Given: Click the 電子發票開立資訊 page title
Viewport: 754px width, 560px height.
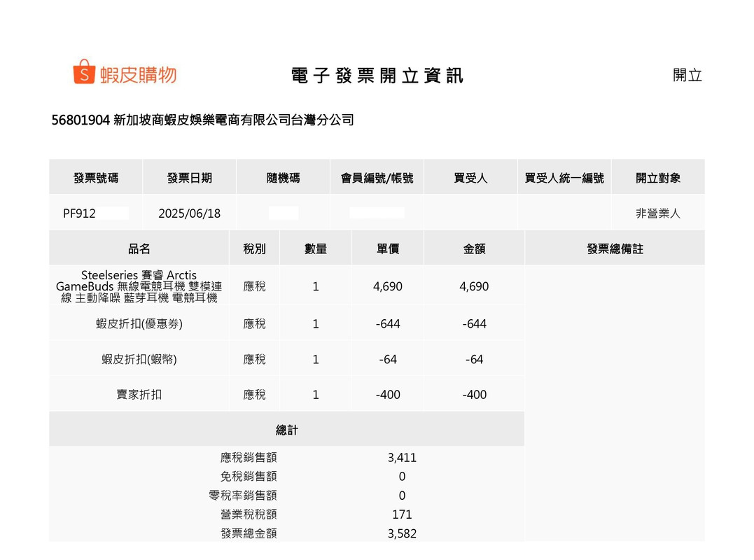Looking at the screenshot, I should click(x=377, y=76).
